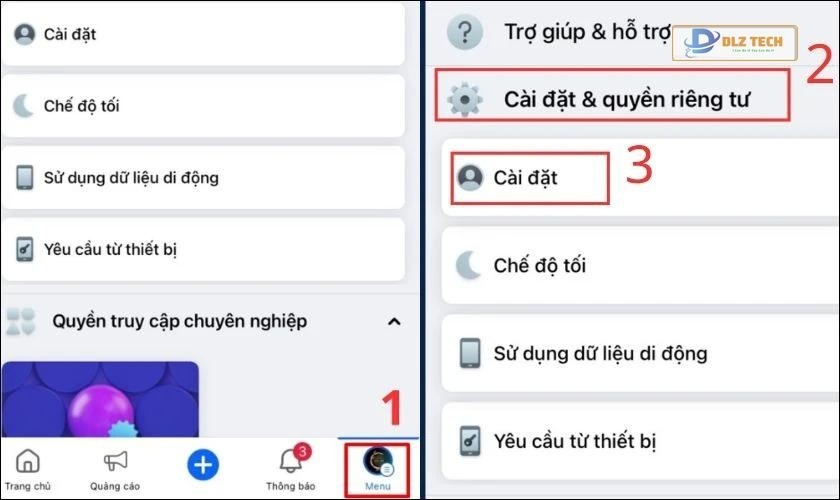
Task: Click the DLZ Tech logo watermark
Action: 735,42
